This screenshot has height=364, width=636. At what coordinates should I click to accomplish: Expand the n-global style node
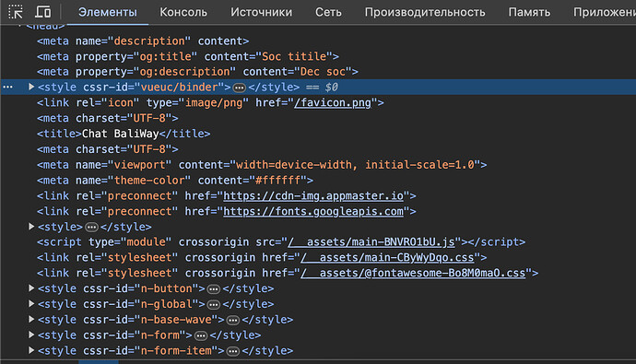click(30, 303)
